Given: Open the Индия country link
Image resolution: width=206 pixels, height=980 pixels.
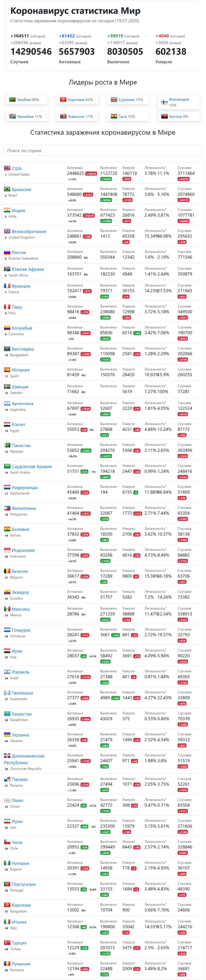Looking at the screenshot, I should (x=18, y=210).
